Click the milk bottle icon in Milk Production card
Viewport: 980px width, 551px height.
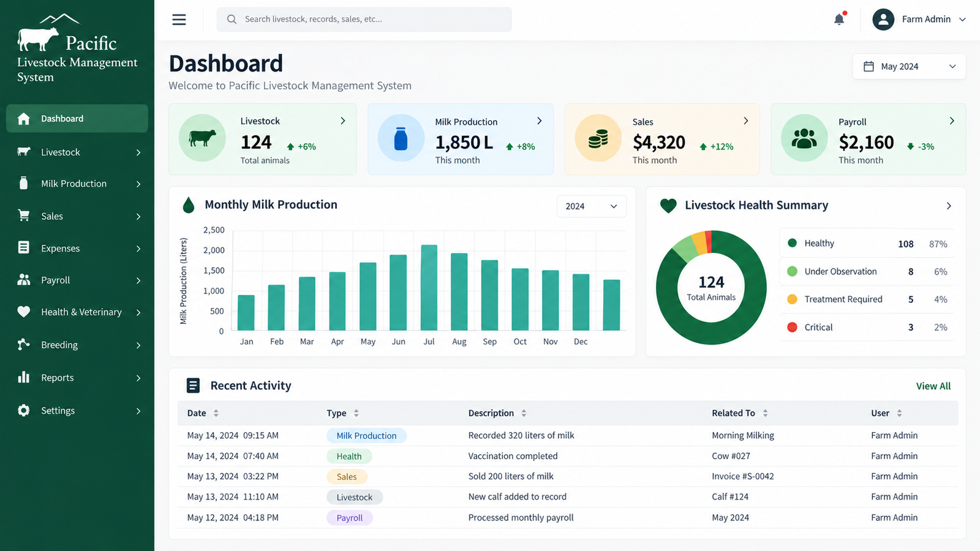[401, 138]
